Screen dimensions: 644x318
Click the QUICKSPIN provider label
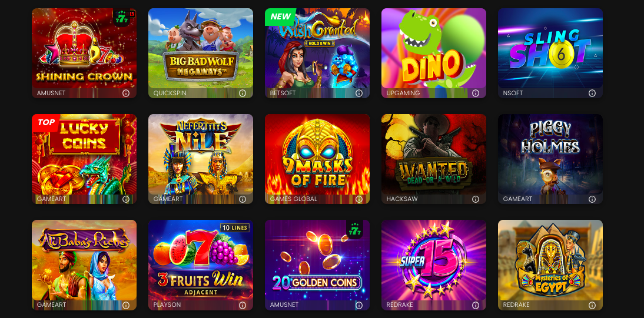(x=170, y=93)
